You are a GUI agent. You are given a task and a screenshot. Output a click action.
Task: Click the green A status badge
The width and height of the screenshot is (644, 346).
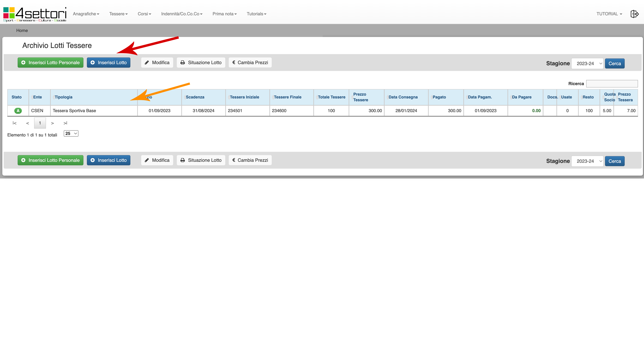pyautogui.click(x=18, y=111)
